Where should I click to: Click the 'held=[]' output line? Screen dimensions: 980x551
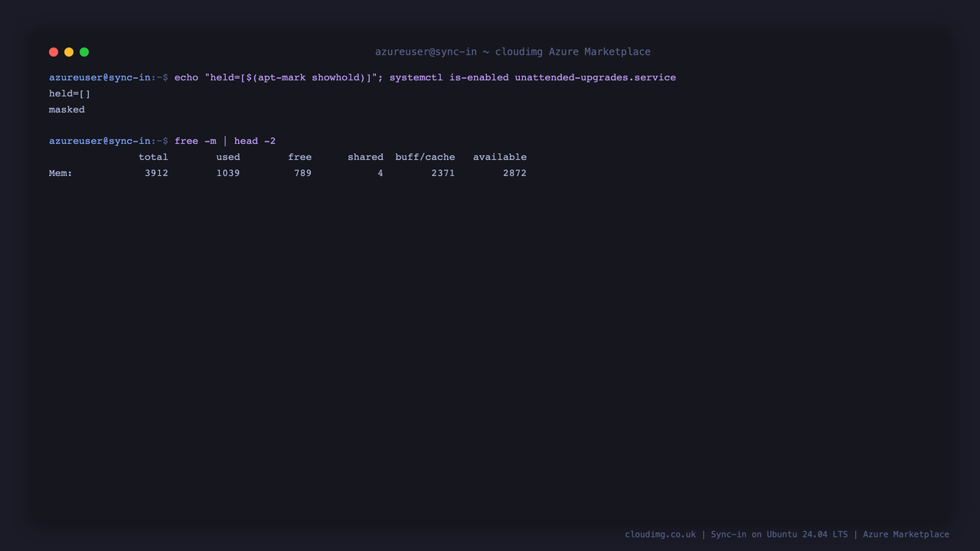[x=70, y=93]
